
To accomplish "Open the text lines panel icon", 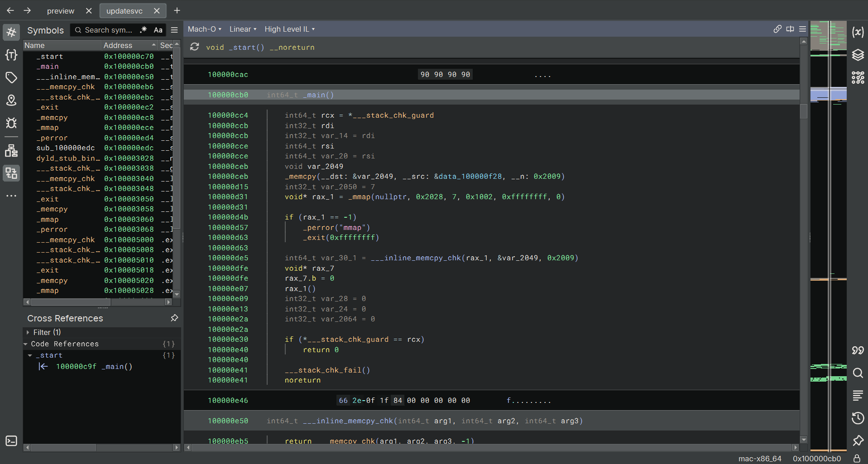I will (x=858, y=395).
